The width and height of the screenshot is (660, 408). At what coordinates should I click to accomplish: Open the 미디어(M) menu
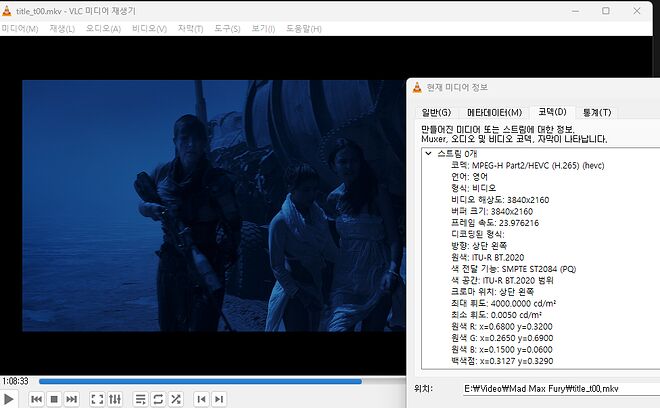click(x=19, y=29)
